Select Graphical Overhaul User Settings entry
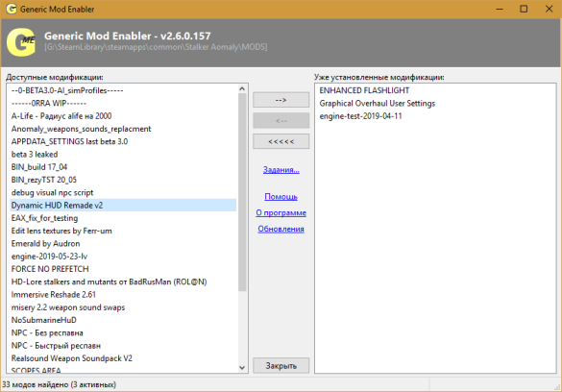 tap(377, 104)
